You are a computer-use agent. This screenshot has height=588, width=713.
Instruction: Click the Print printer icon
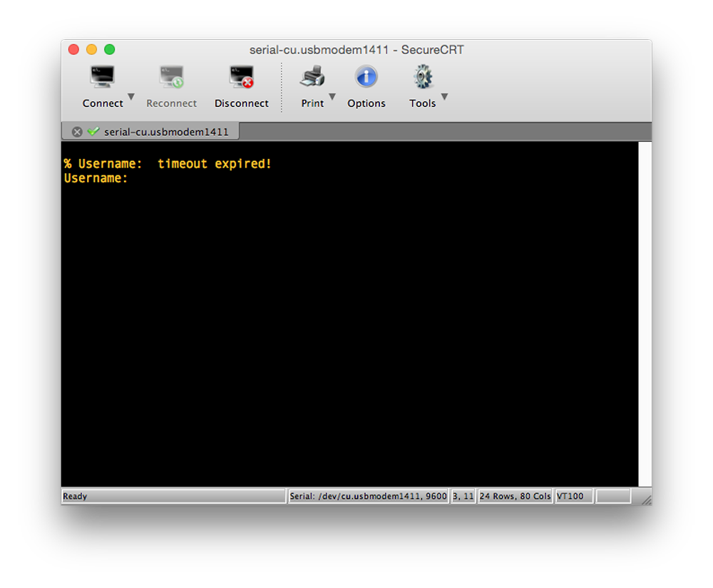pyautogui.click(x=312, y=76)
